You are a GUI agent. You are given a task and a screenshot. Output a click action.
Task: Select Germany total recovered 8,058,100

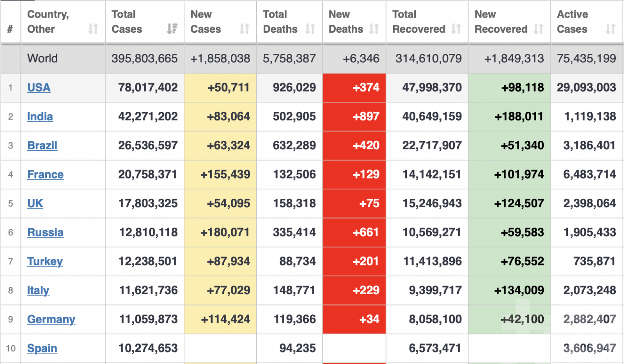point(435,319)
